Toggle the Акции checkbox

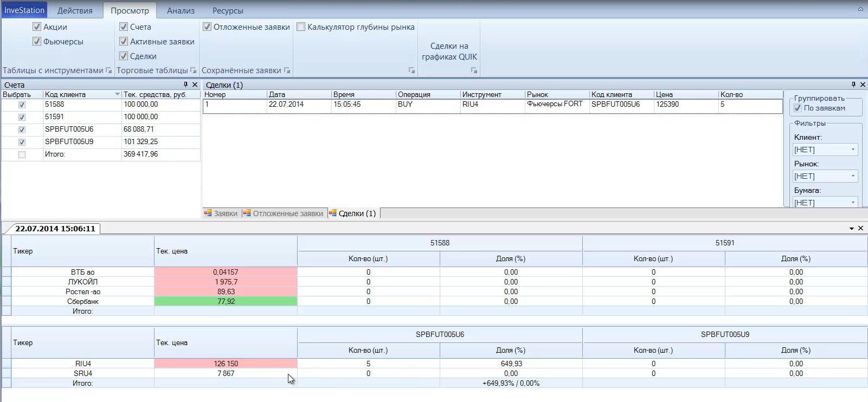click(37, 27)
